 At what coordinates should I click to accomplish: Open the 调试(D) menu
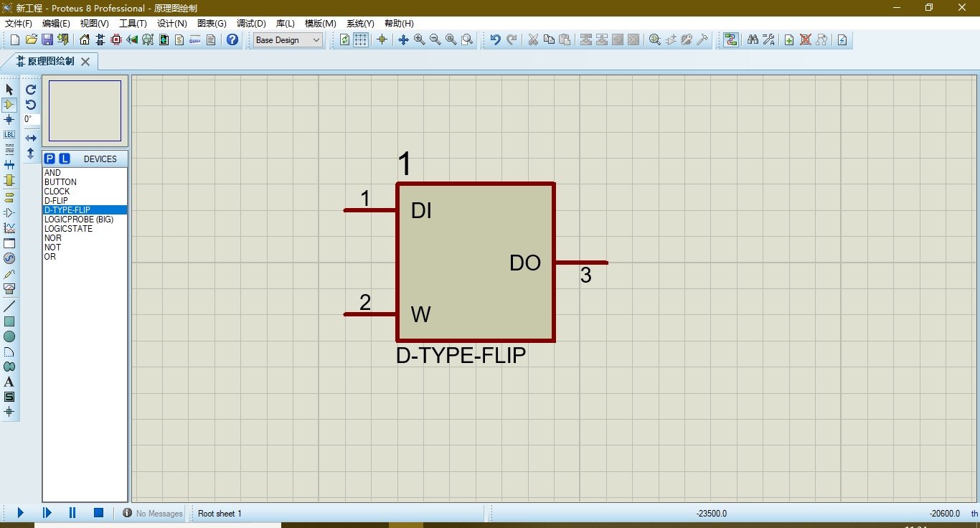pyautogui.click(x=251, y=24)
